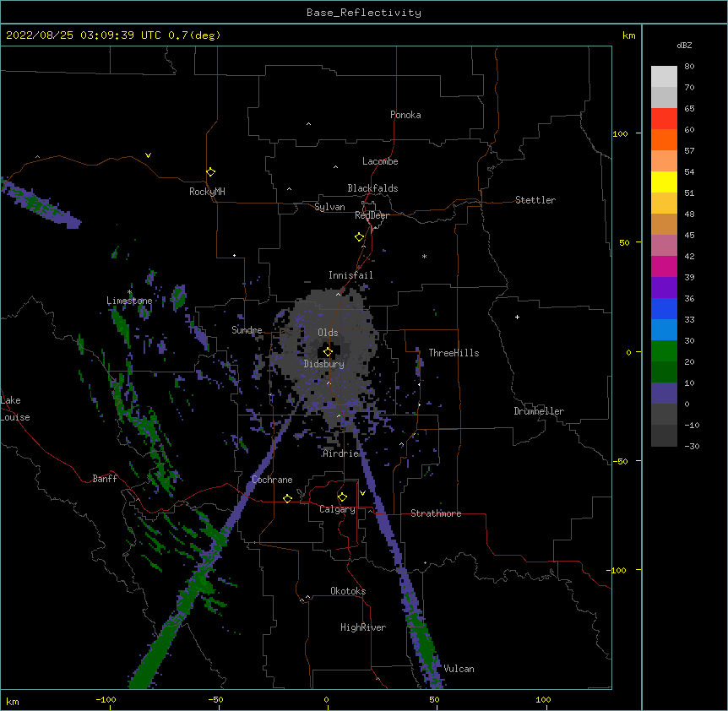This screenshot has height=711, width=728.
Task: Click the light gray 80 dBZ legend color
Action: [x=664, y=77]
